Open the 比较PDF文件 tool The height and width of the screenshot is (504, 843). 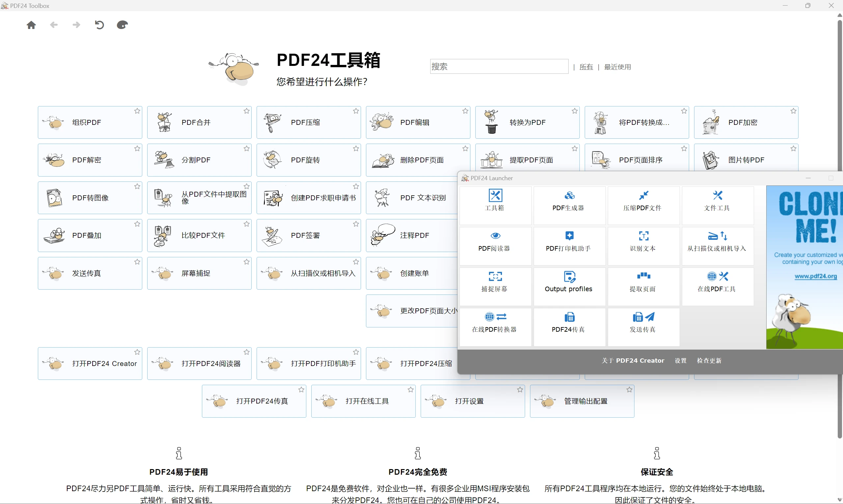pos(199,235)
